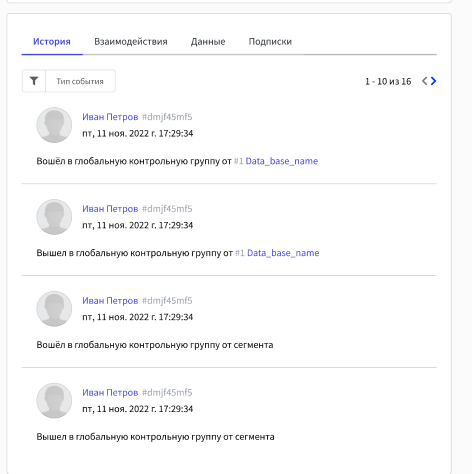Open Иван Петров link in second entry
Screen dimensions: 472x474
click(x=110, y=209)
